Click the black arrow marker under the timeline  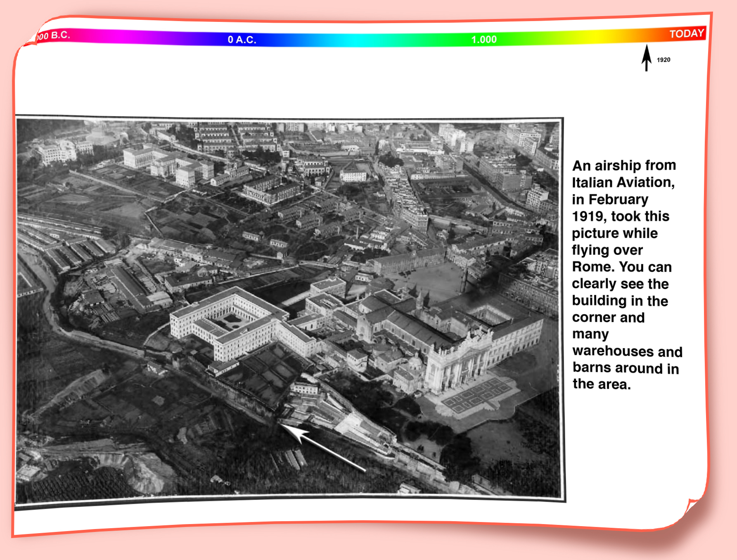pyautogui.click(x=646, y=58)
